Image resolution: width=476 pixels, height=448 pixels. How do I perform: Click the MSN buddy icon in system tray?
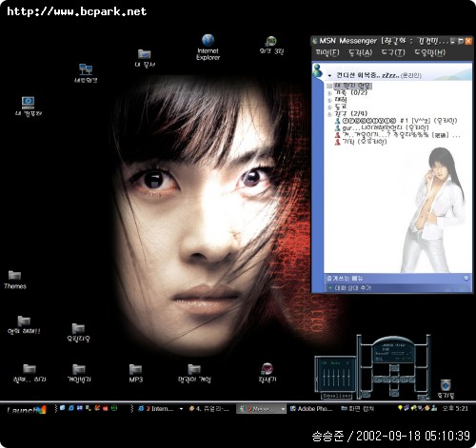[434, 408]
